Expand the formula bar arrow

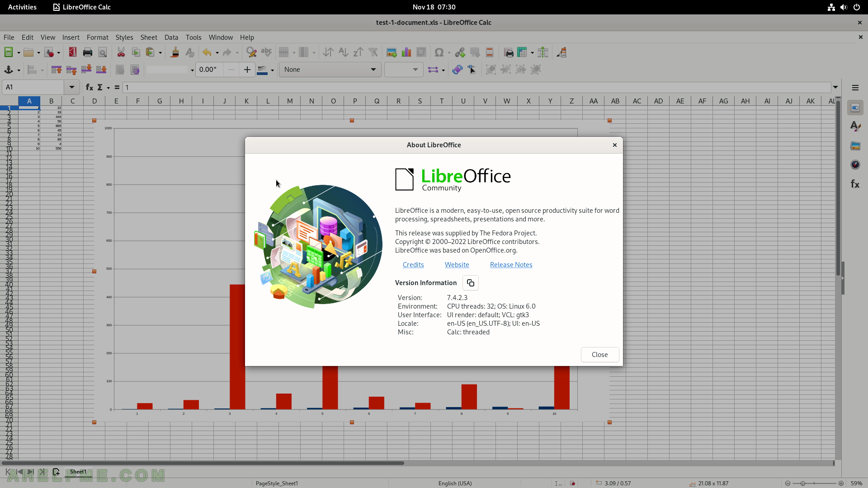click(835, 87)
